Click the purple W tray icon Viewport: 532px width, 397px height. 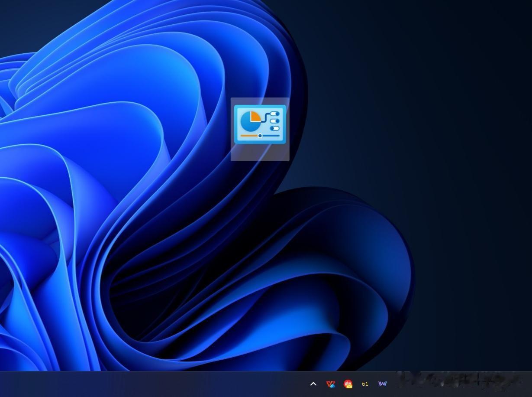(382, 384)
